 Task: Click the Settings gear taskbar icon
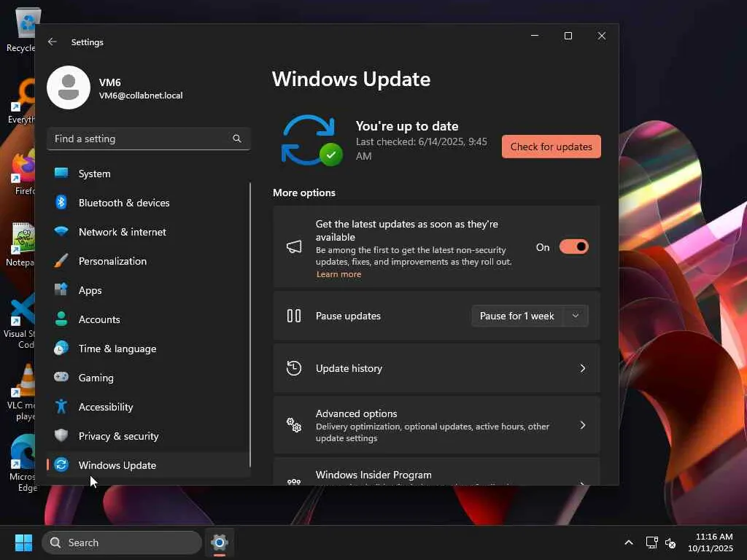coord(219,542)
